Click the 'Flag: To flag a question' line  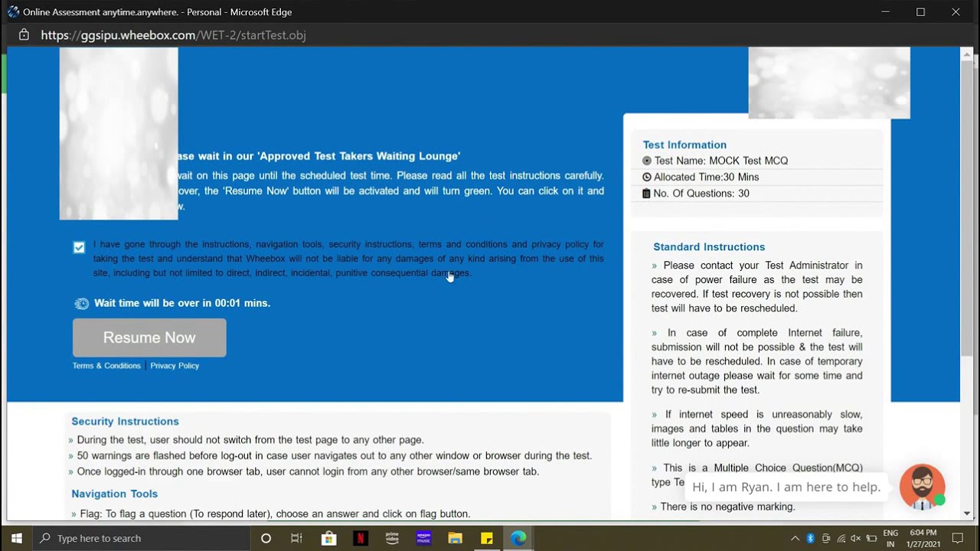[274, 514]
